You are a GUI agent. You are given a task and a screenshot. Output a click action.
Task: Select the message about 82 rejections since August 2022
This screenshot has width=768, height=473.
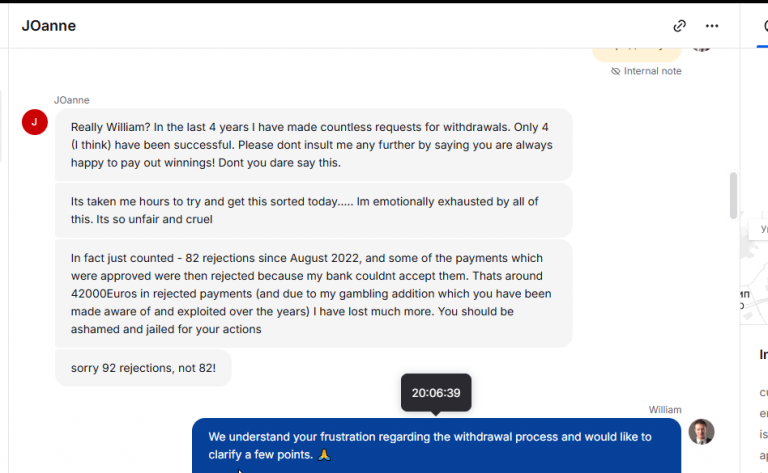click(313, 294)
